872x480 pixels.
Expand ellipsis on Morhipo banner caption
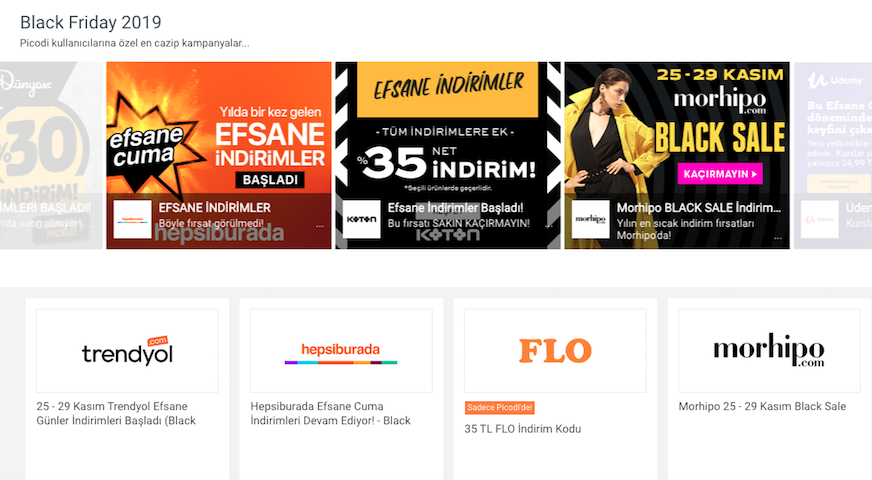tap(778, 237)
